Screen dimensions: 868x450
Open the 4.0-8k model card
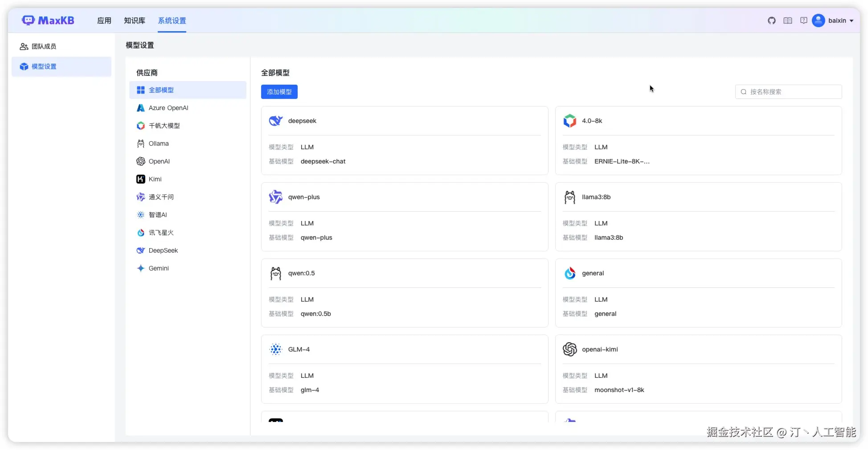699,140
